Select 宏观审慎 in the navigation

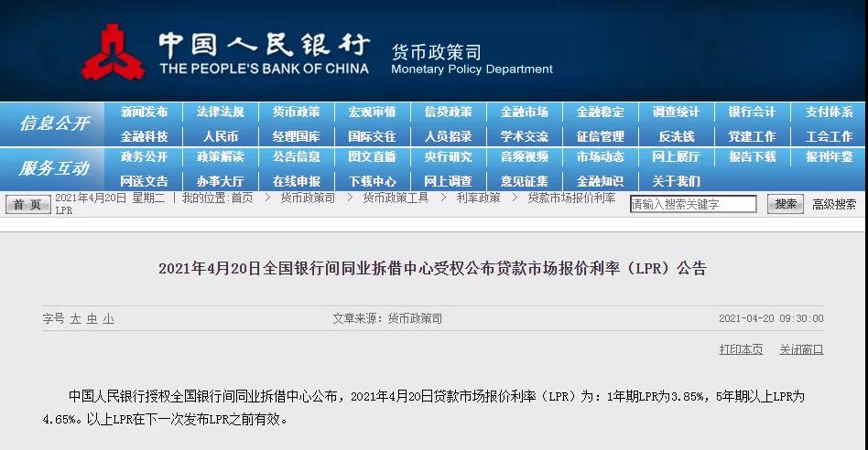(372, 112)
